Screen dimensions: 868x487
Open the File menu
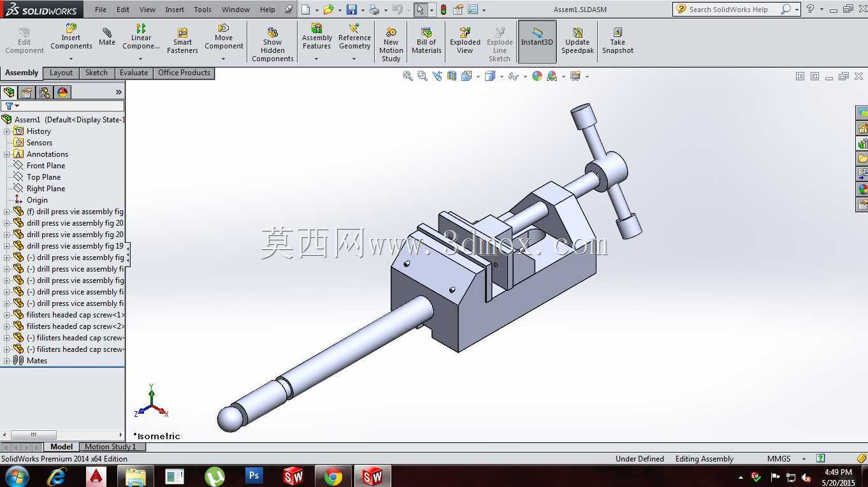[101, 10]
